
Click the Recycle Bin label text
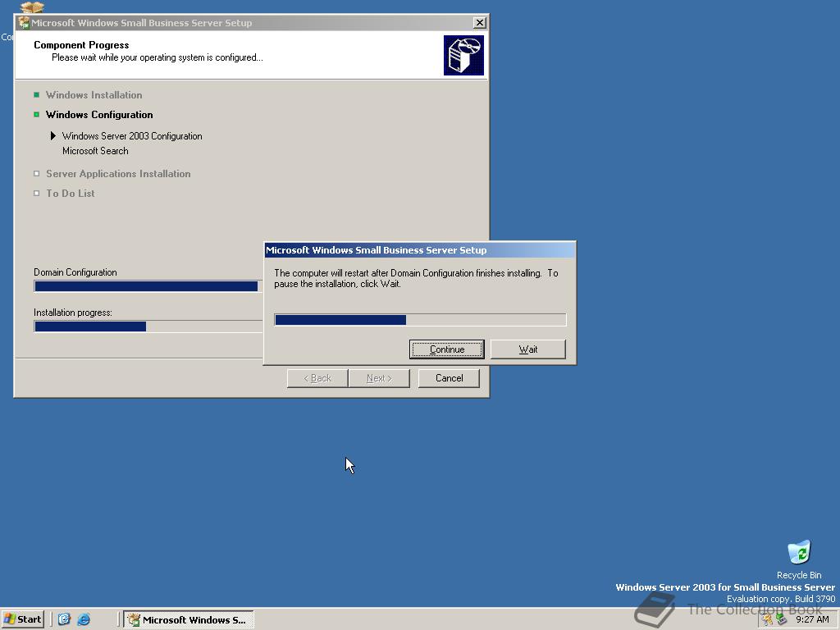(799, 575)
